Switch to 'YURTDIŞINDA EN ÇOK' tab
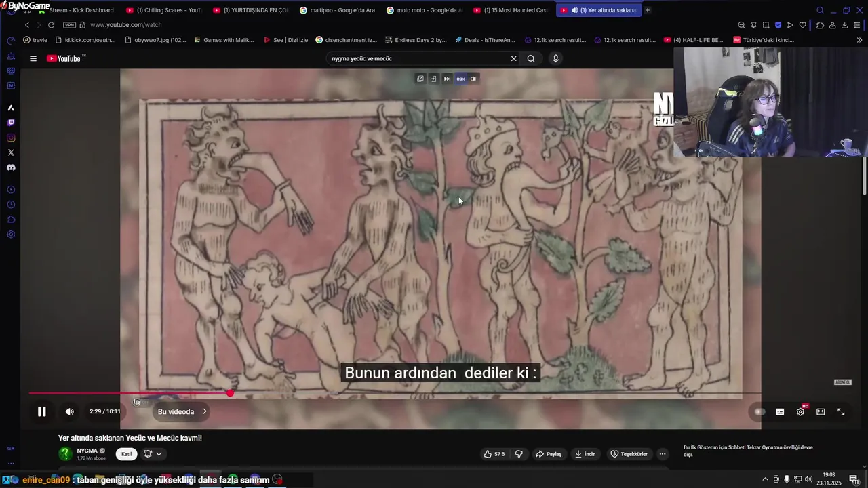This screenshot has width=868, height=488. [x=250, y=10]
